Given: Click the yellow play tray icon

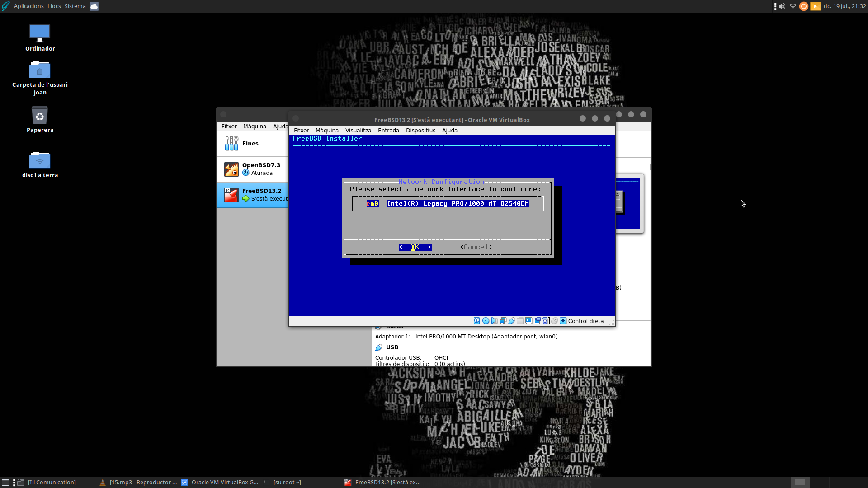Looking at the screenshot, I should (x=816, y=6).
